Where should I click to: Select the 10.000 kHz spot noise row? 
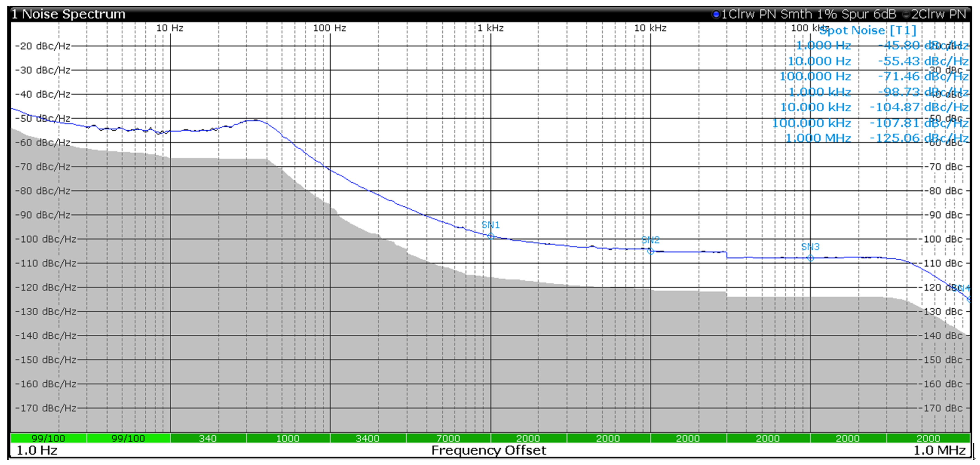tap(816, 107)
